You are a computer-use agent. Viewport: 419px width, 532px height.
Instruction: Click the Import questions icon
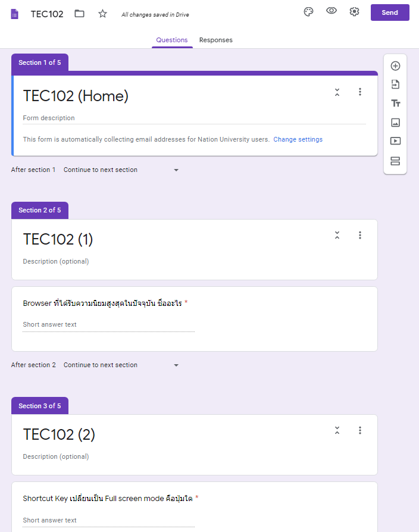pos(395,85)
